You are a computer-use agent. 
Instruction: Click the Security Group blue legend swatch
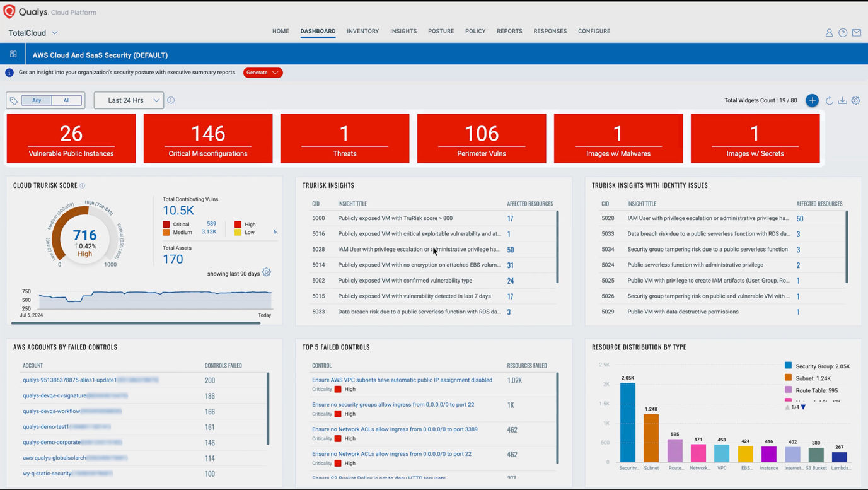(788, 366)
